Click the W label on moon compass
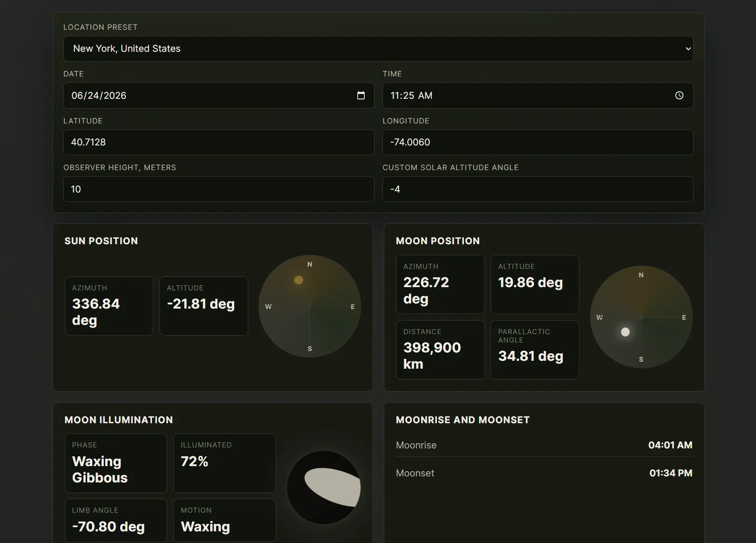Screen dimensions: 756x543 (x=599, y=317)
